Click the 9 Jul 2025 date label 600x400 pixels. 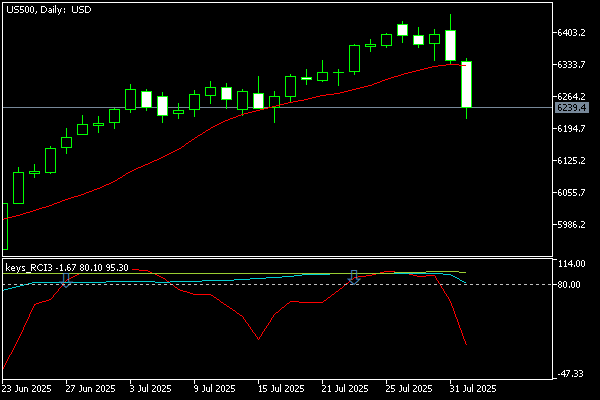pos(214,389)
